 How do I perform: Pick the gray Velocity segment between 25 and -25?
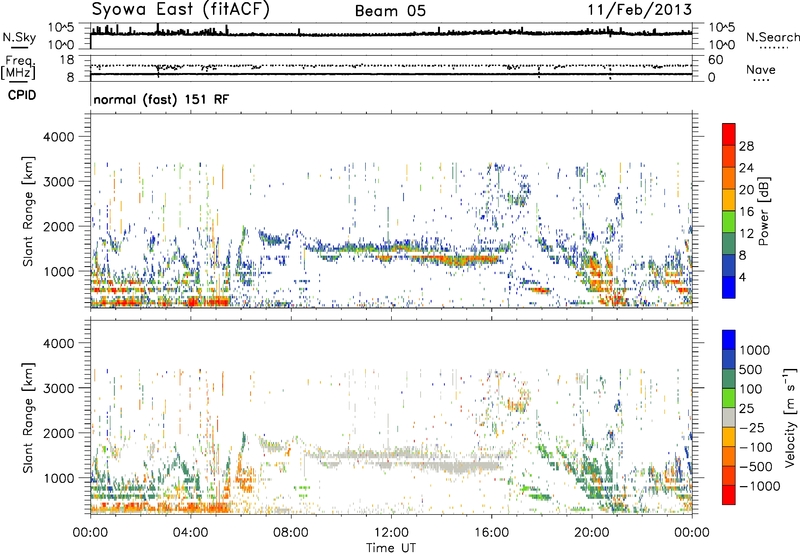tap(729, 418)
